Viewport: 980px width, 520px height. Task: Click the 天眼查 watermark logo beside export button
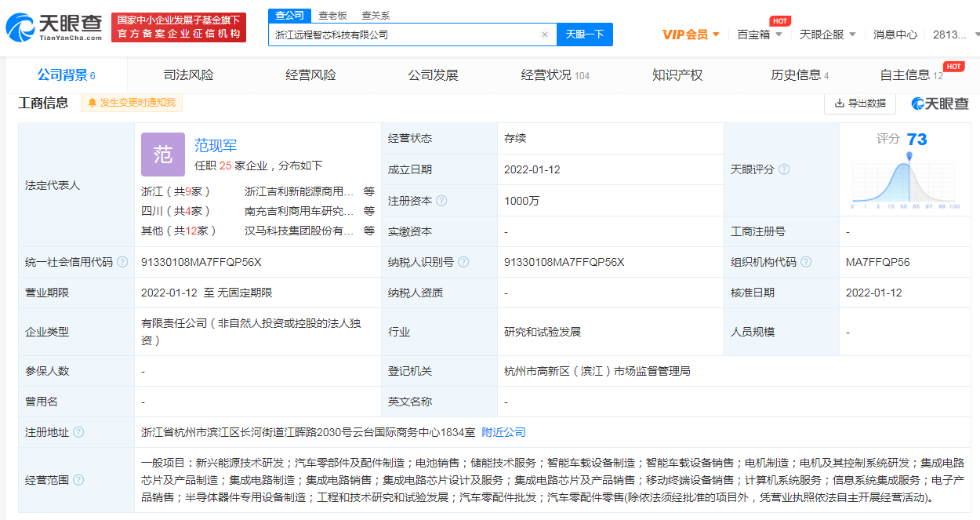[939, 103]
